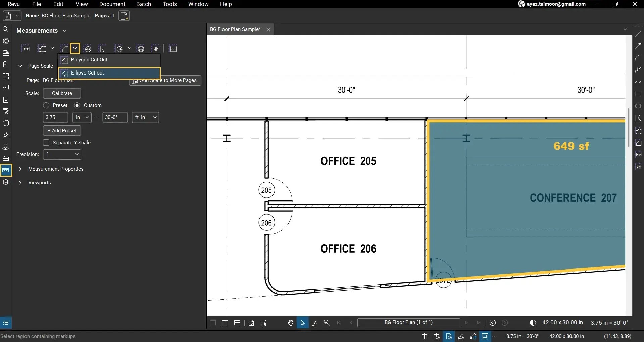Open the Measurements panel title dropdown

point(64,31)
